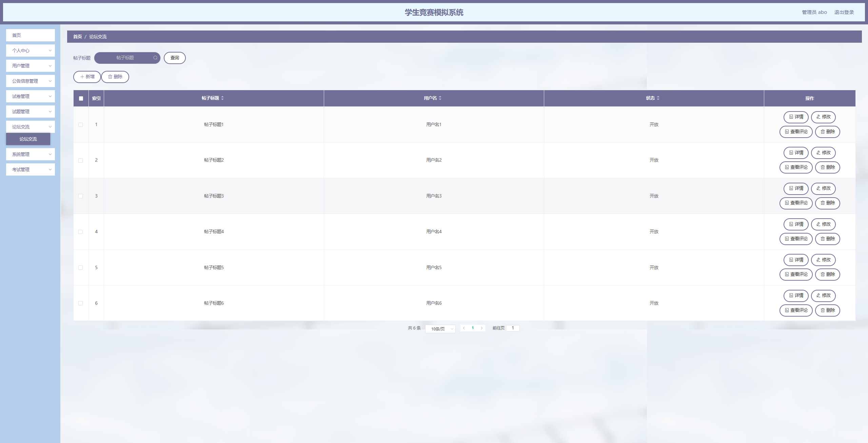Click the 前往页 page number input

pos(513,328)
